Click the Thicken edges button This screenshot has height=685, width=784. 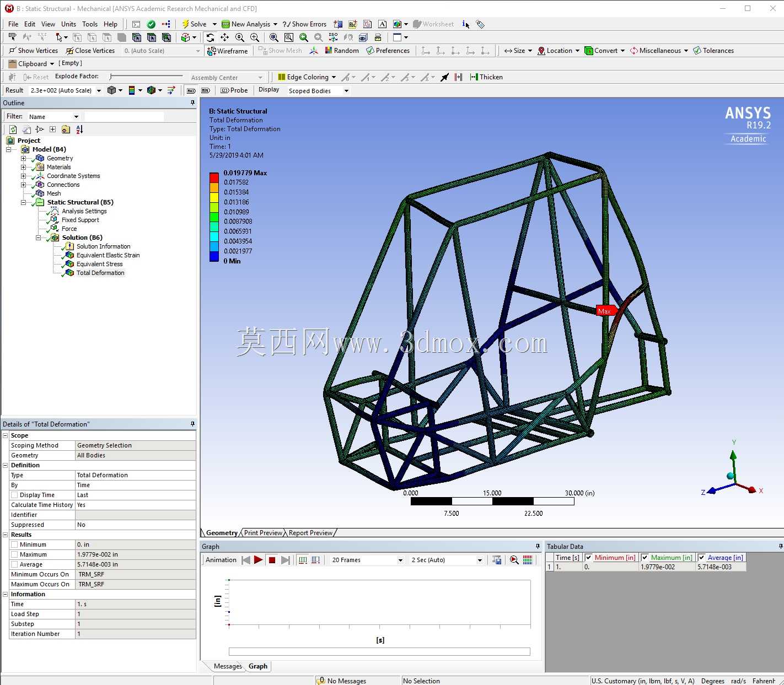pyautogui.click(x=486, y=77)
